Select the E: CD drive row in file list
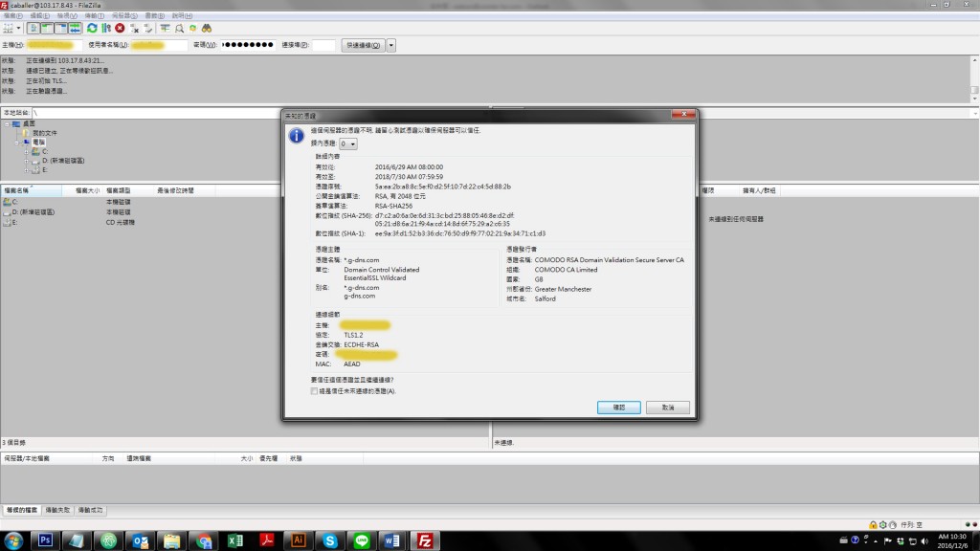The width and height of the screenshot is (980, 551). pos(141,222)
